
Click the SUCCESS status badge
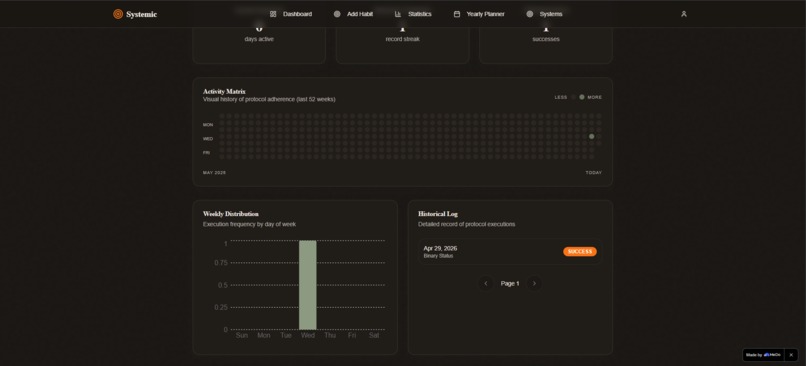580,252
